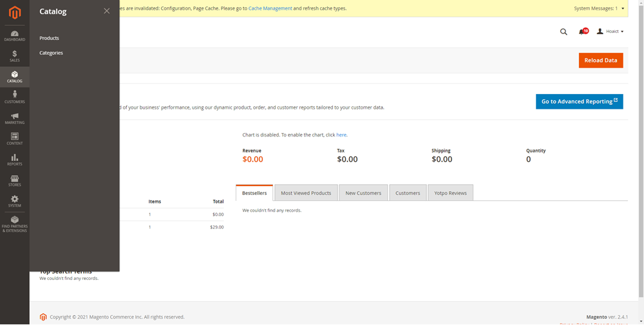Click the Reload Data button
The height and width of the screenshot is (325, 644).
pos(600,60)
